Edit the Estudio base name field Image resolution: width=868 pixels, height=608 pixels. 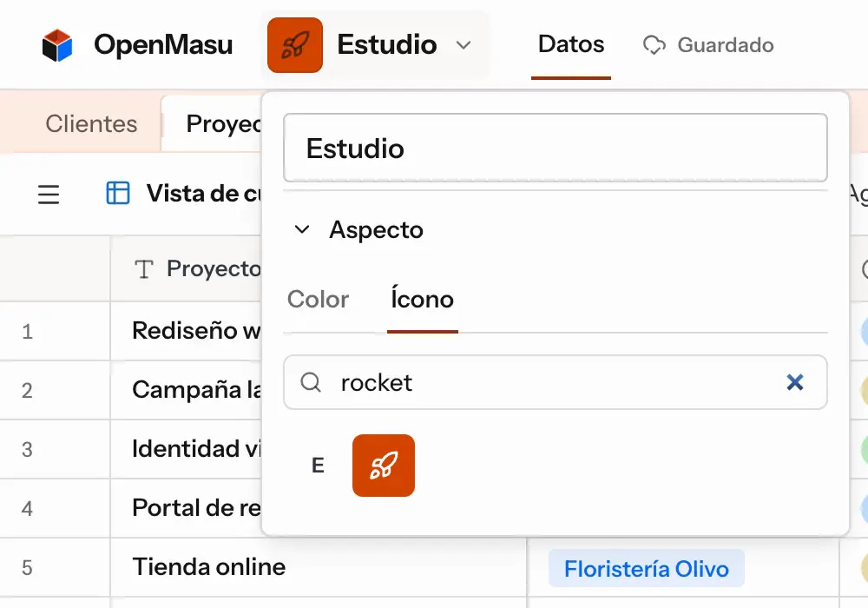click(556, 148)
